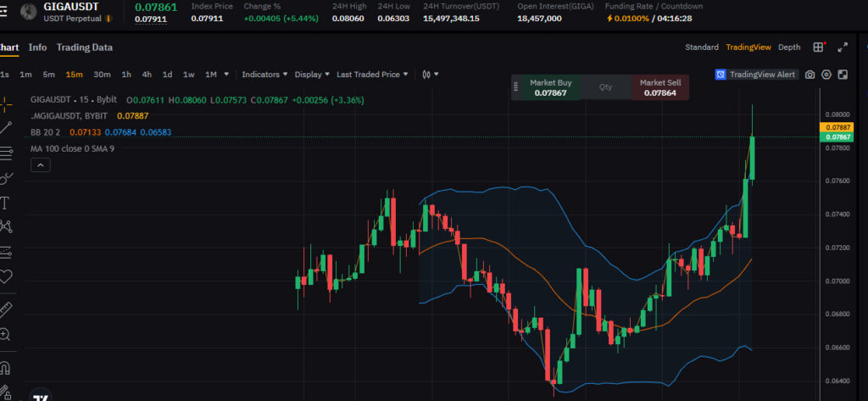Select the brush drawing tool

coord(6,178)
